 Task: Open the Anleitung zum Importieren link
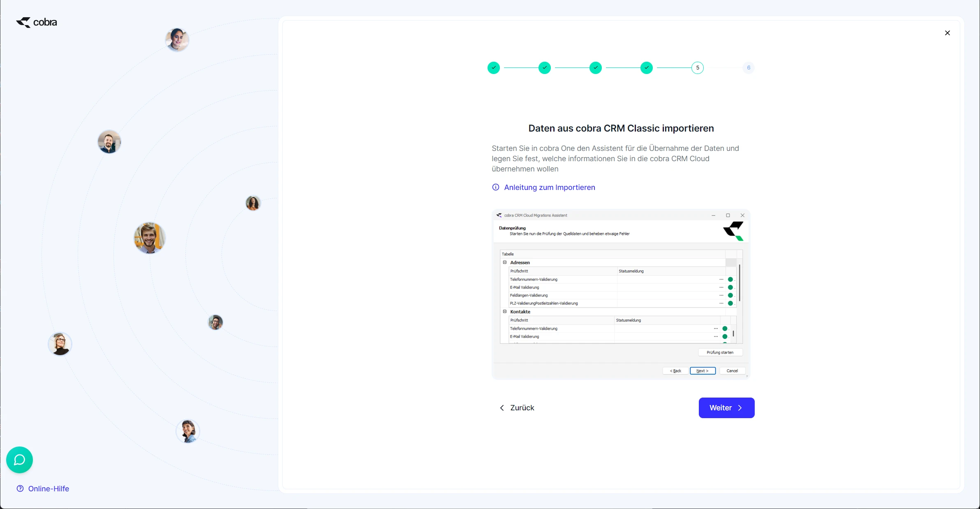[550, 187]
